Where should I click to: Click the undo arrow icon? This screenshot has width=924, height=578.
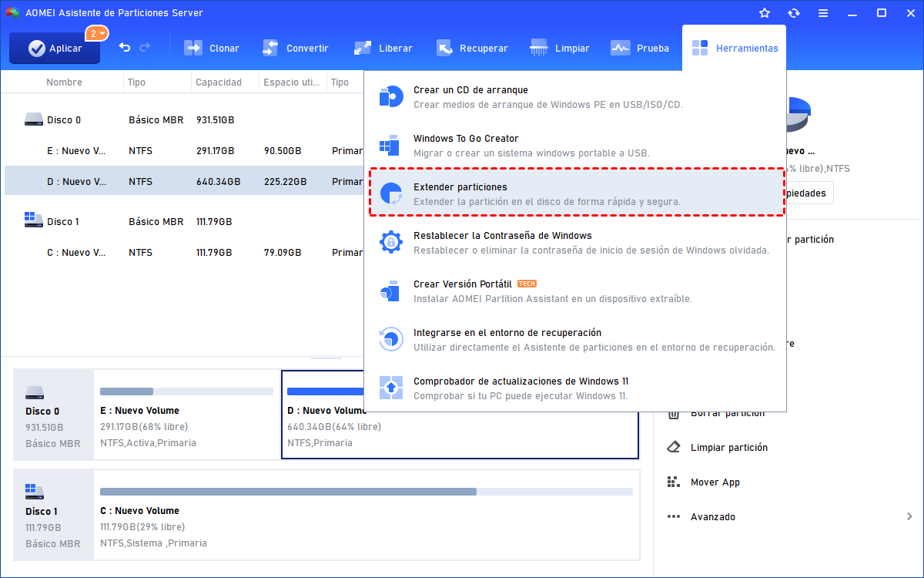125,48
